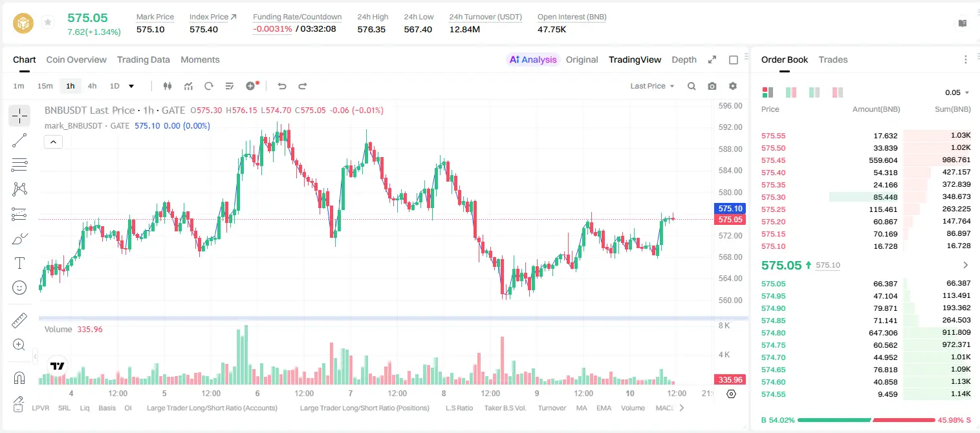
Task: Add BNB to favorites with star icon
Action: [48, 23]
